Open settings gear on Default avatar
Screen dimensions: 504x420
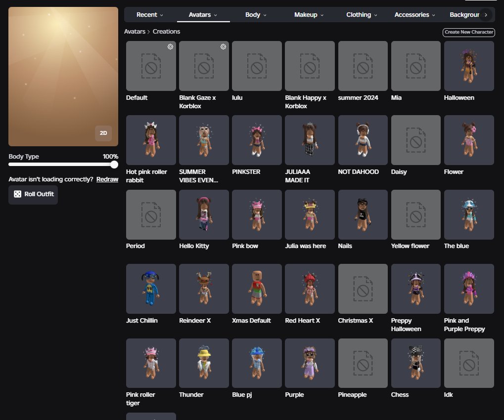[x=170, y=46]
